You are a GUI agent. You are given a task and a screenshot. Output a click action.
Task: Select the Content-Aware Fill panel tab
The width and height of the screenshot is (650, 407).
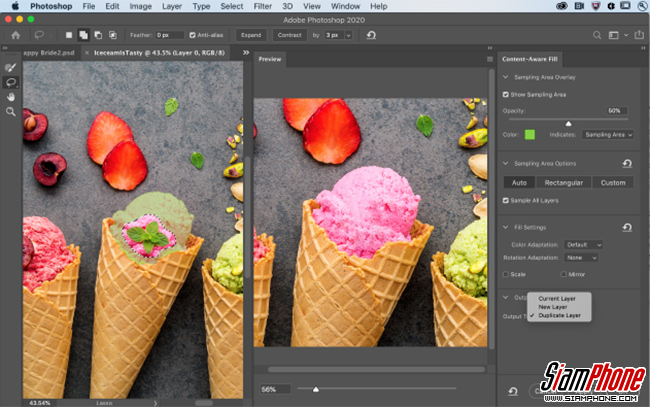pos(529,59)
